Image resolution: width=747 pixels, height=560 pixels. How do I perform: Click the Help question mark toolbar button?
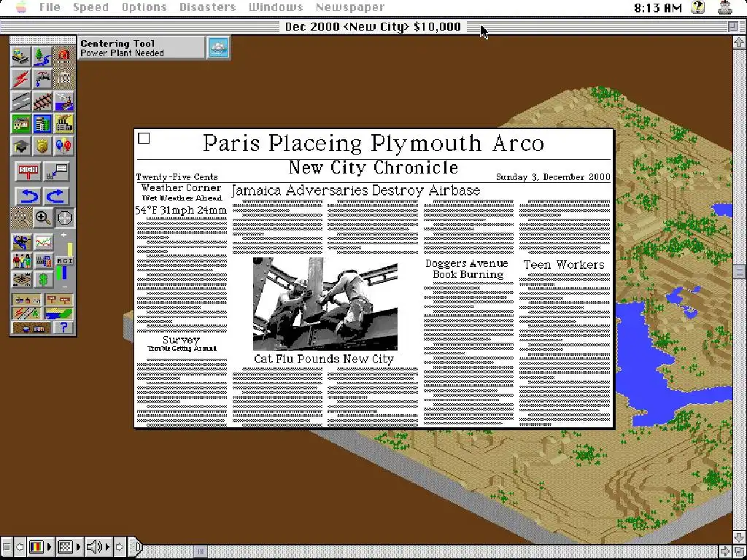pyautogui.click(x=63, y=327)
